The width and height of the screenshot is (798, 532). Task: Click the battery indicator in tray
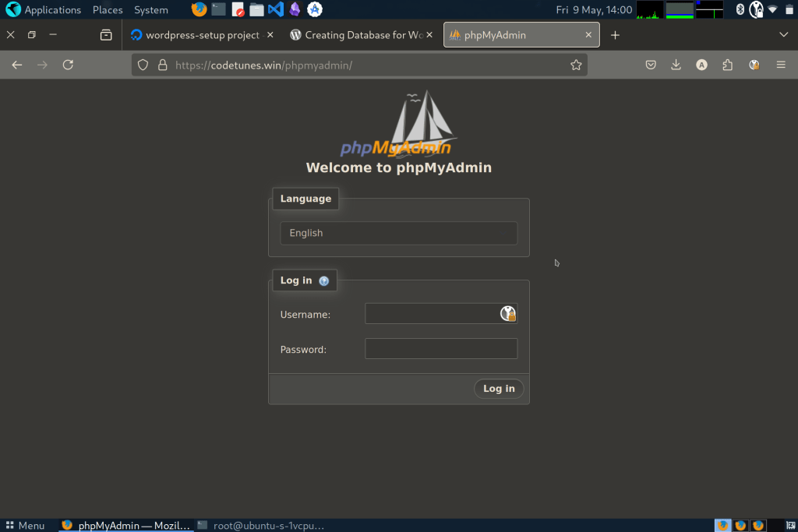(789, 9)
